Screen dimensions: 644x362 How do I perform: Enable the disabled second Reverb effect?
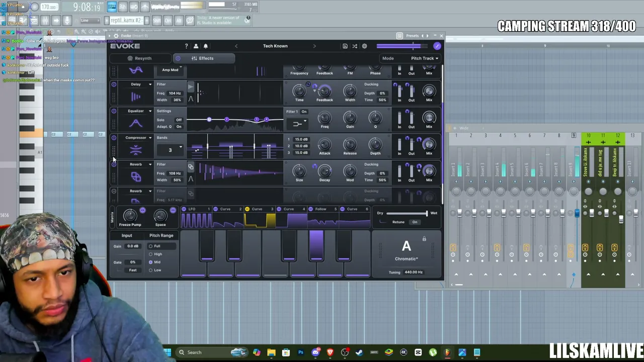[x=114, y=191]
